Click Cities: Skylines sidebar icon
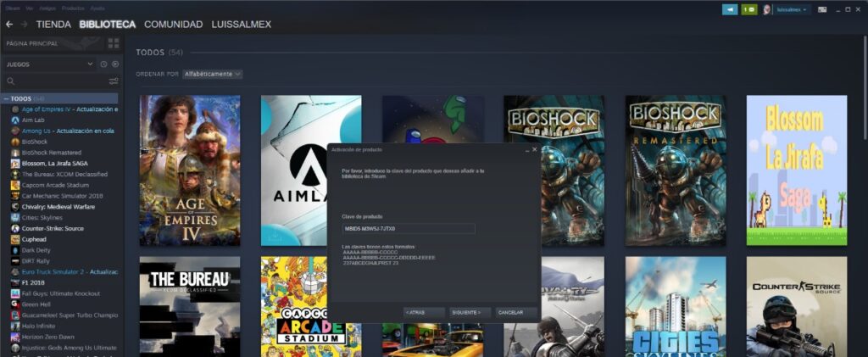This screenshot has height=357, width=868. [x=15, y=218]
